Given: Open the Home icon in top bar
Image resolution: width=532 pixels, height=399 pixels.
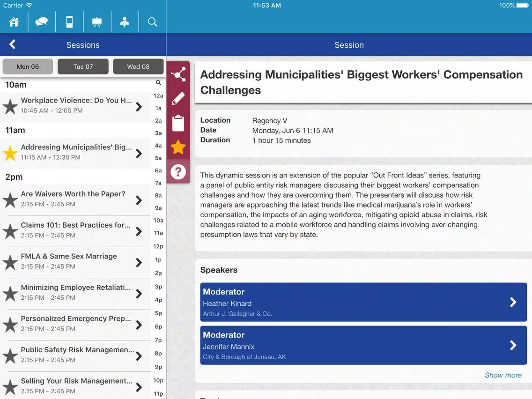Looking at the screenshot, I should click(14, 22).
